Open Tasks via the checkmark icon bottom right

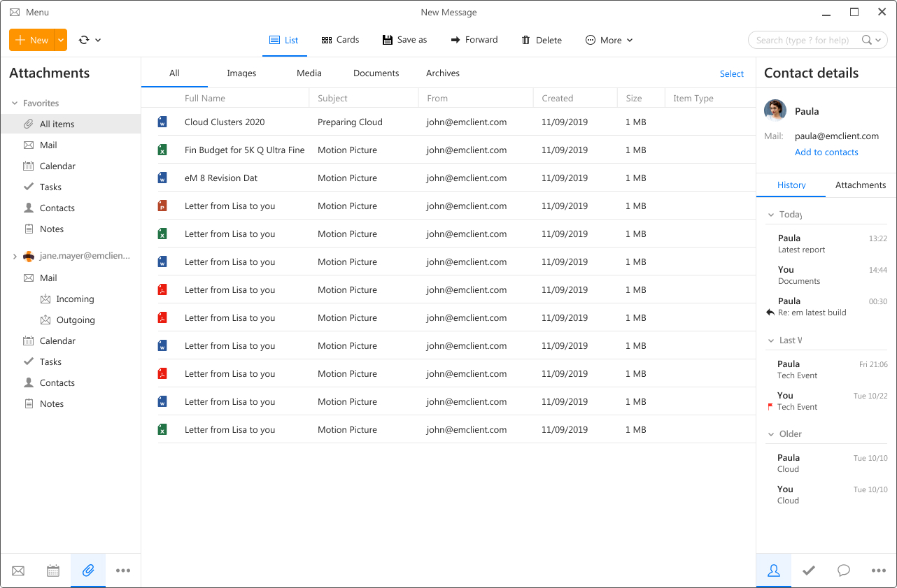point(808,571)
